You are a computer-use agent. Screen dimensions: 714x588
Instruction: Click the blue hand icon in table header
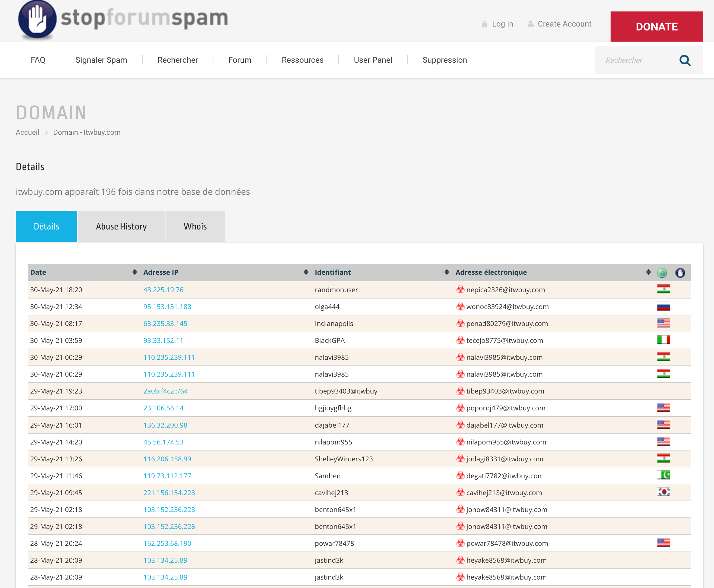point(680,273)
